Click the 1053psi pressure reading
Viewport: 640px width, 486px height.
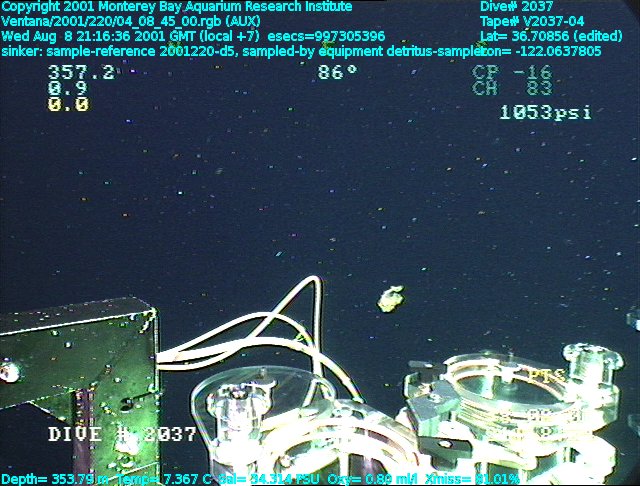click(545, 113)
